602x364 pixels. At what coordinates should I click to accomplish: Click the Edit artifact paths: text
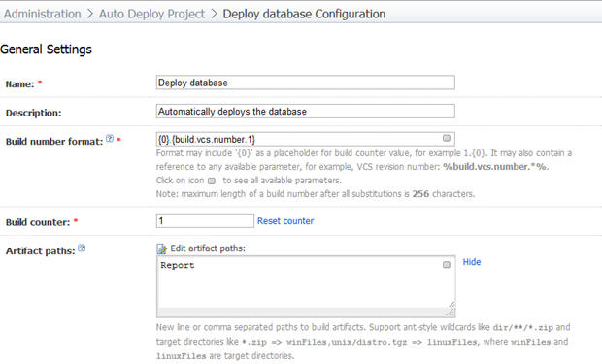208,248
